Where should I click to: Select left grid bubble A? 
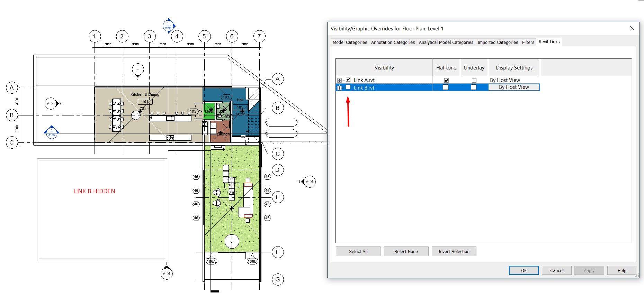point(12,87)
